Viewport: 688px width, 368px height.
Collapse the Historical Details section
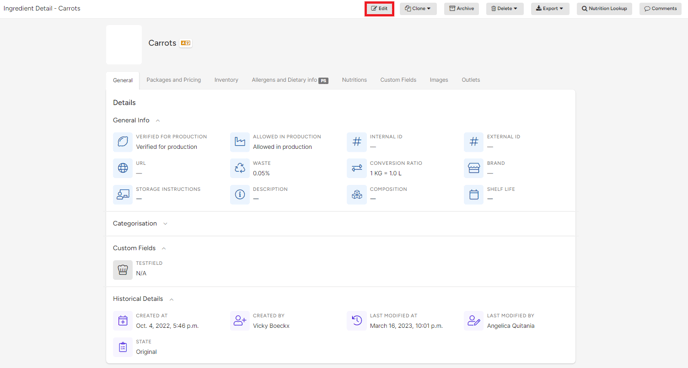click(171, 299)
